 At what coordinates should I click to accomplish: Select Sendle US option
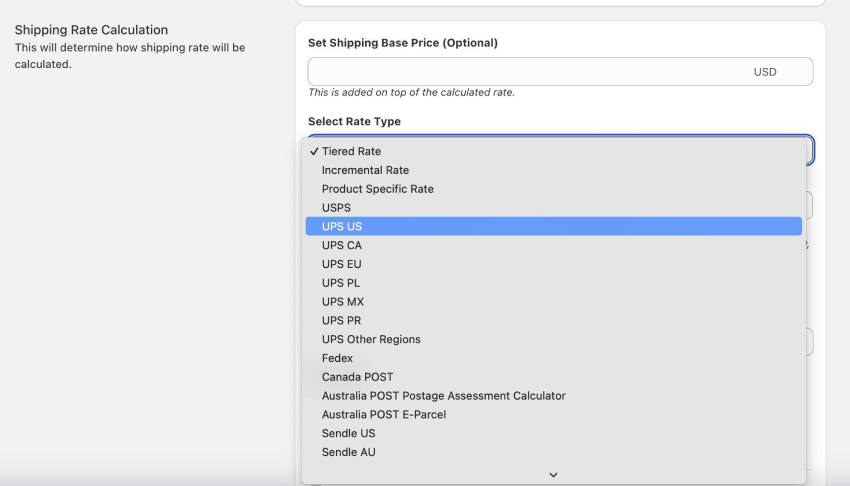click(x=553, y=433)
